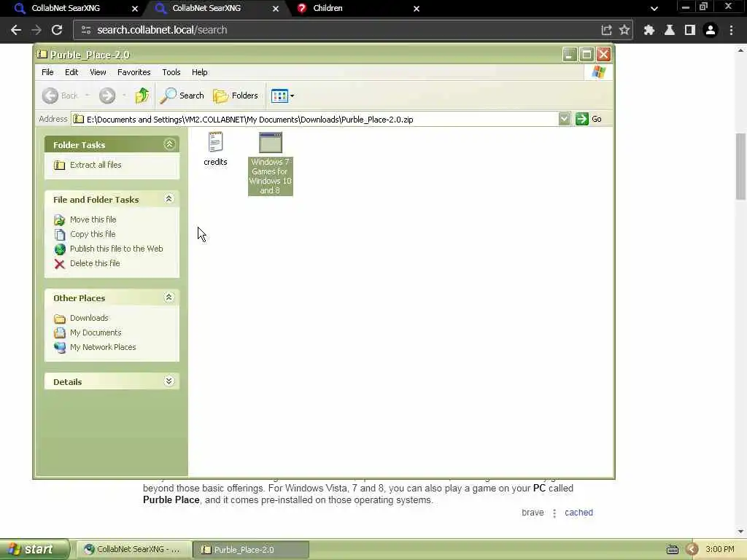This screenshot has height=560, width=747.
Task: Bookmark this page with star icon
Action: point(624,30)
